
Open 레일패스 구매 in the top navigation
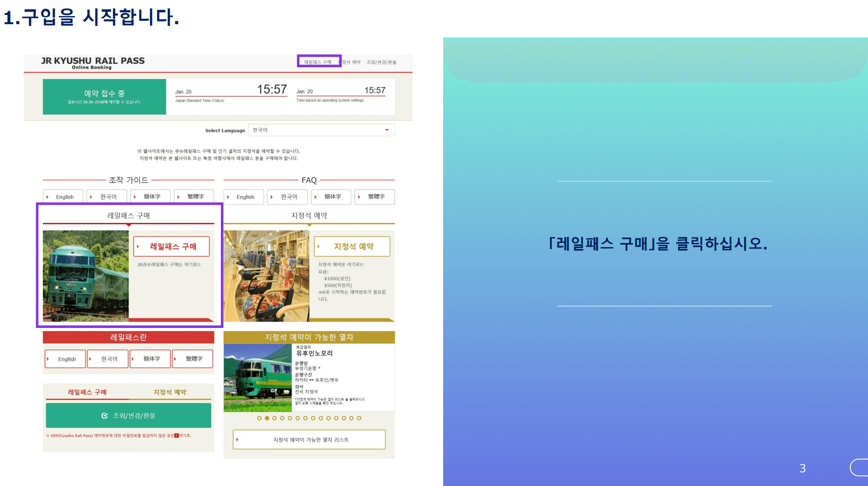[318, 62]
